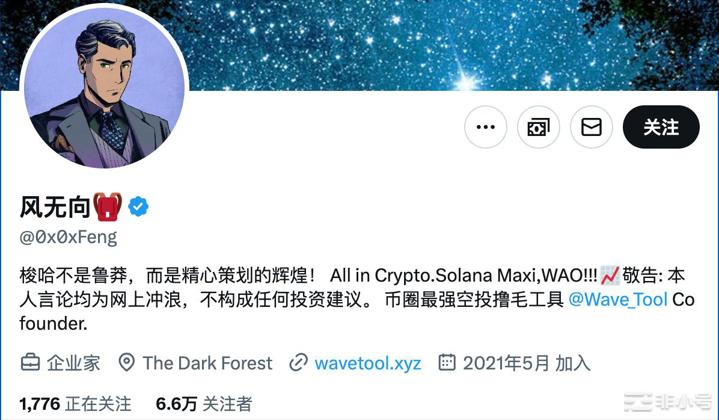Click the display name 风无向
This screenshot has height=420, width=719.
pos(55,207)
